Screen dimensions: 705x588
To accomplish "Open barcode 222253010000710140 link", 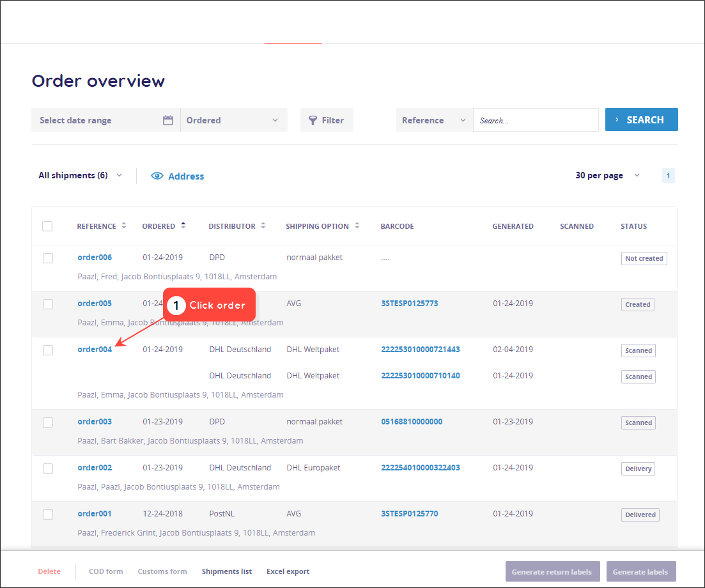I will pyautogui.click(x=421, y=375).
